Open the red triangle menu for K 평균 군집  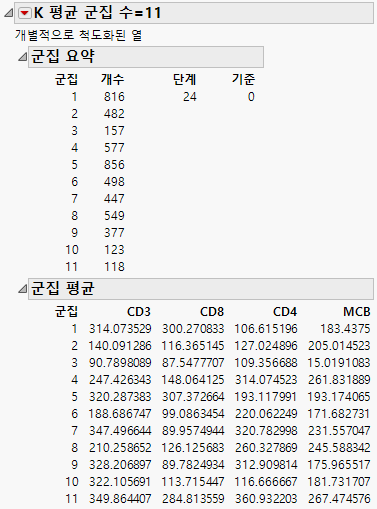click(x=24, y=13)
